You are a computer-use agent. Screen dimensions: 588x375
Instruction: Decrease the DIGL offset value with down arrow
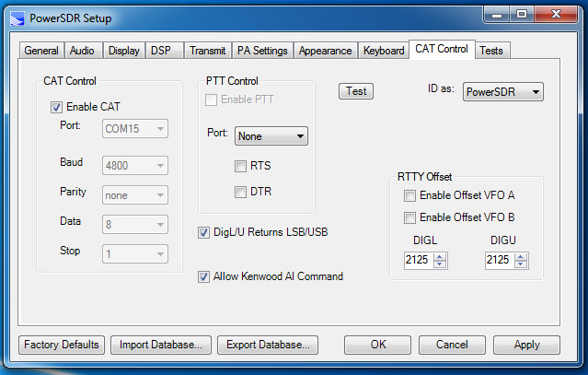tap(440, 264)
